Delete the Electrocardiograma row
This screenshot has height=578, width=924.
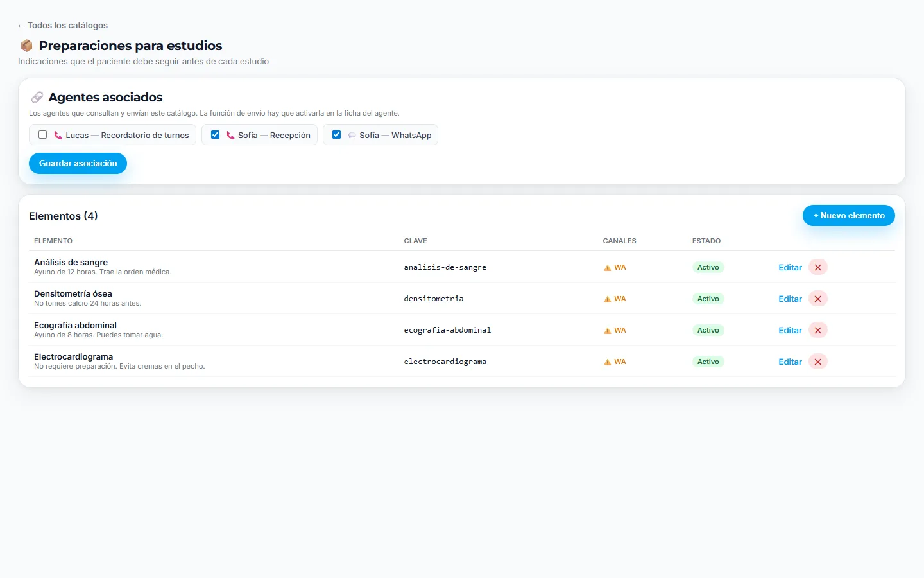(x=818, y=362)
